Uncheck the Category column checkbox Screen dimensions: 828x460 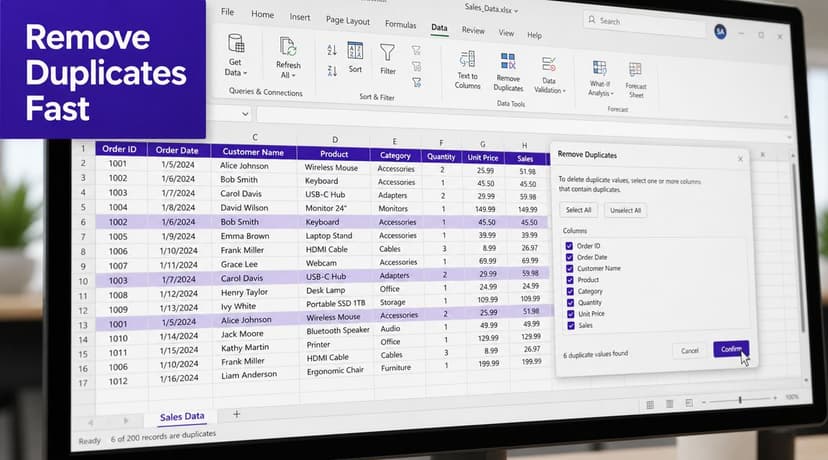click(570, 292)
